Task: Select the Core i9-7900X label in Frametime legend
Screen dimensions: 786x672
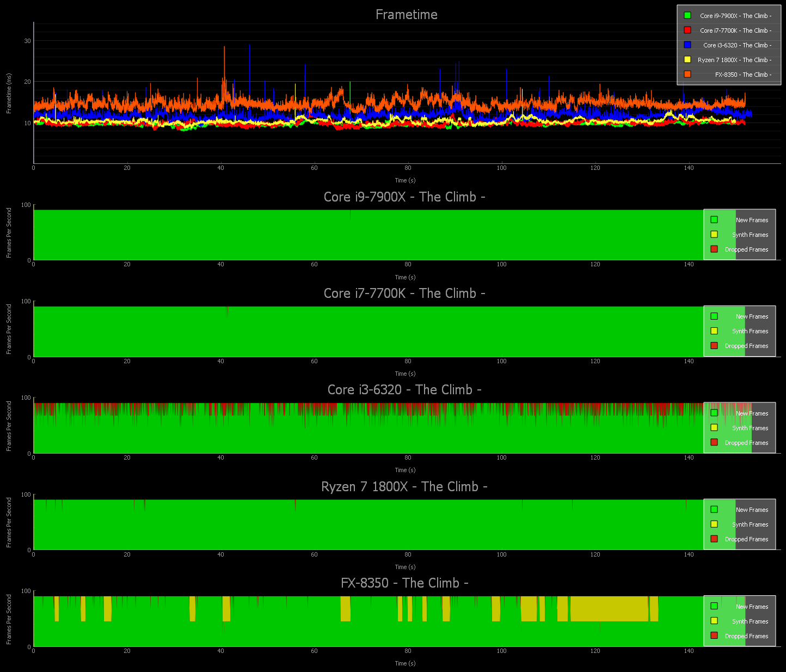Action: tap(735, 16)
